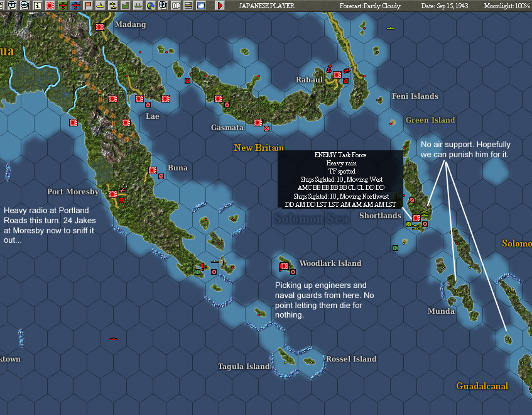Select the yellow ship icon north of Feni Islands
This screenshot has width=532, height=415.
tap(391, 28)
